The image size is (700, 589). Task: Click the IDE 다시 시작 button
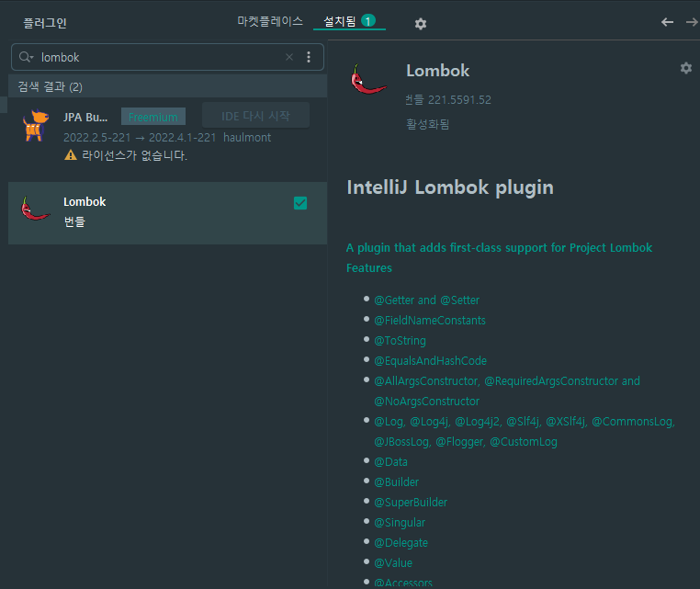[255, 116]
